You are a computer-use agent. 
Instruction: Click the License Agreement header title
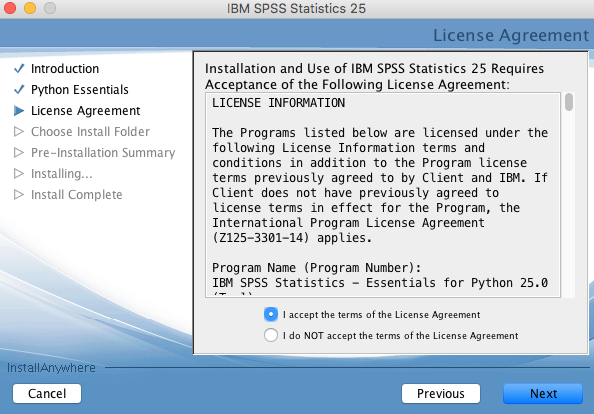tap(511, 35)
